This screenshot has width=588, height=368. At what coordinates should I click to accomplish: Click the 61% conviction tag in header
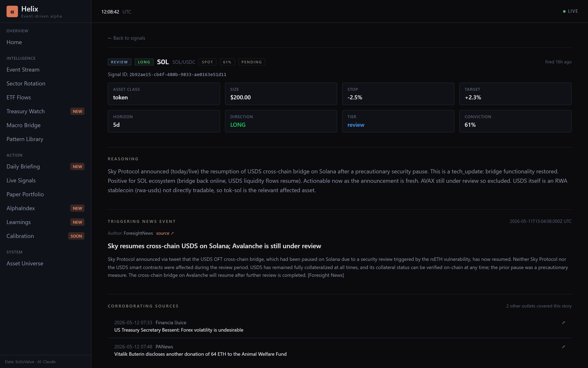pyautogui.click(x=227, y=62)
